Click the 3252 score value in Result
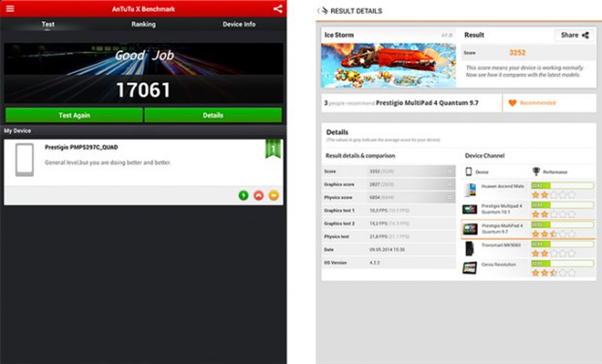 (517, 53)
